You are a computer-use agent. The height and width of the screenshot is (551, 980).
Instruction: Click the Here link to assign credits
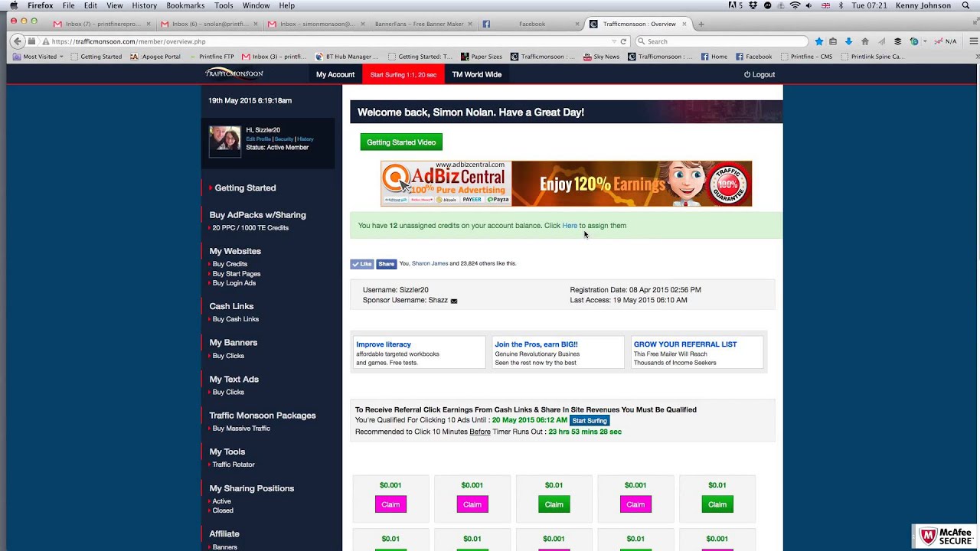click(x=570, y=226)
